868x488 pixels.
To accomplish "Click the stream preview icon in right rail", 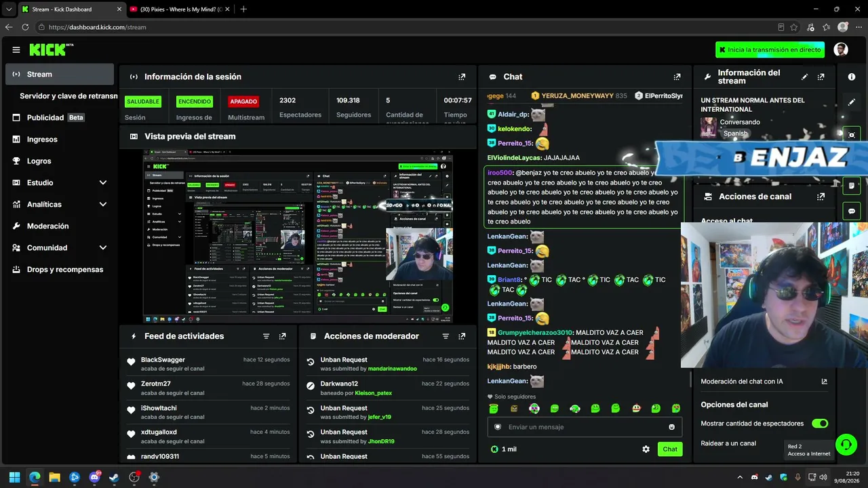I will pos(852,135).
